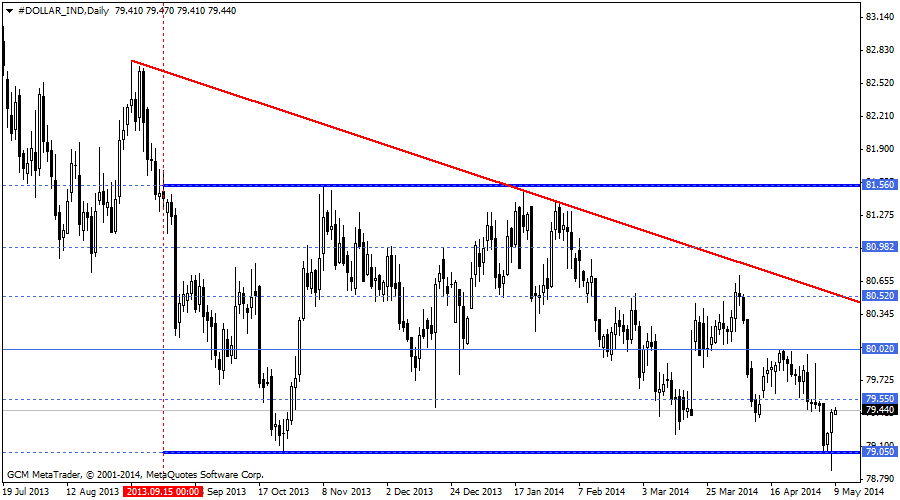The width and height of the screenshot is (900, 500).
Task: Click the red 2013.09.15 00:00 date marker
Action: tap(163, 492)
